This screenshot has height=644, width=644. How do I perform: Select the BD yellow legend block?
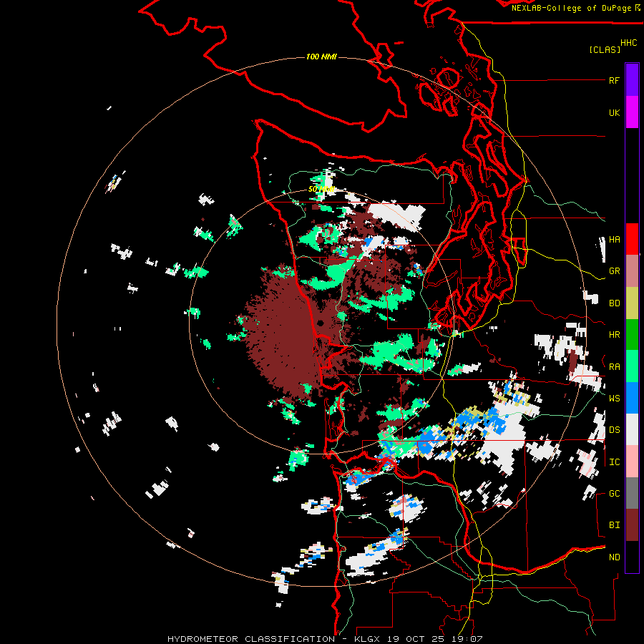click(632, 303)
